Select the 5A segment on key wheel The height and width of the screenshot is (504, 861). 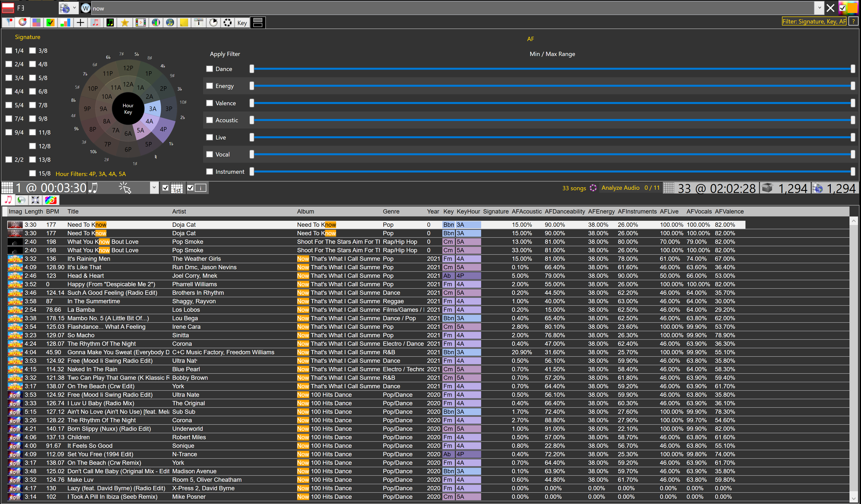pyautogui.click(x=140, y=130)
